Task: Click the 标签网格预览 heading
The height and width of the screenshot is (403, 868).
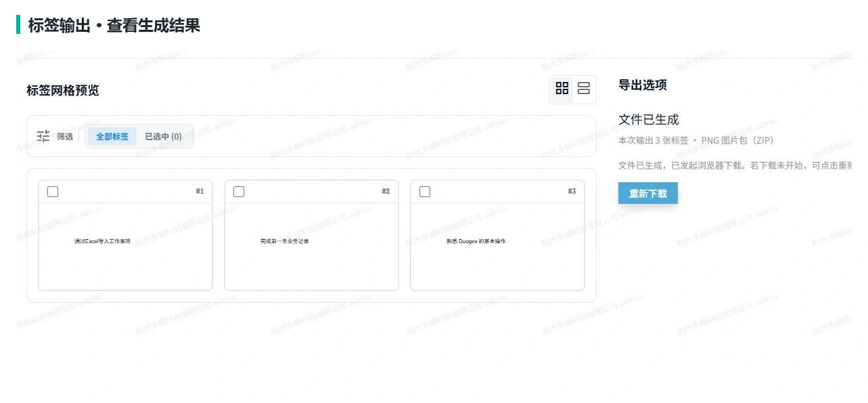Action: pyautogui.click(x=63, y=90)
